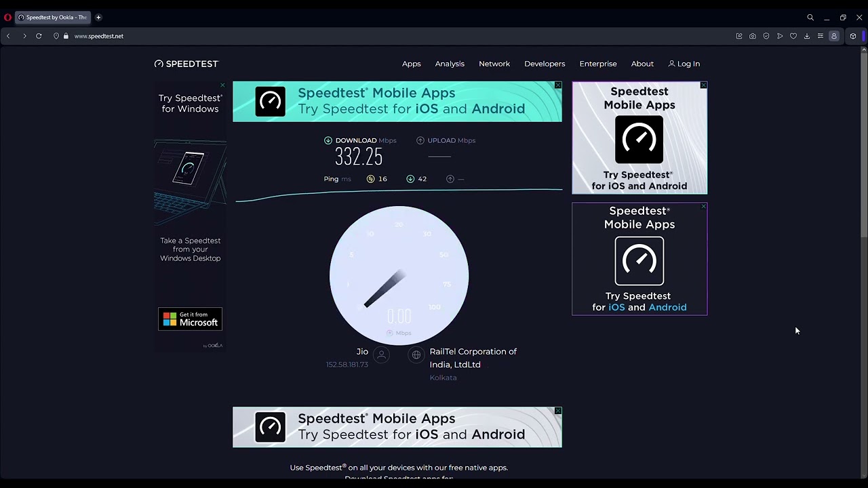868x488 pixels.
Task: Close the Try Speedtest for Windows ad
Action: 222,85
